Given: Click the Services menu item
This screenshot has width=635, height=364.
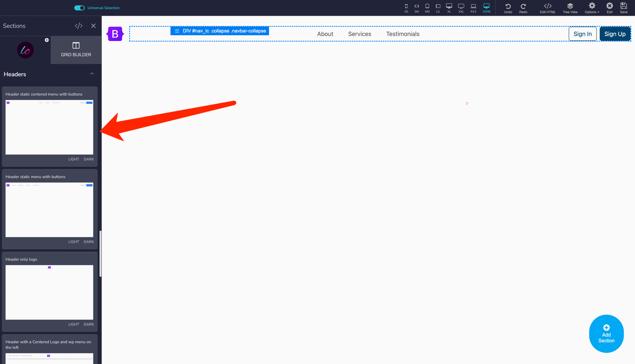Looking at the screenshot, I should [359, 34].
